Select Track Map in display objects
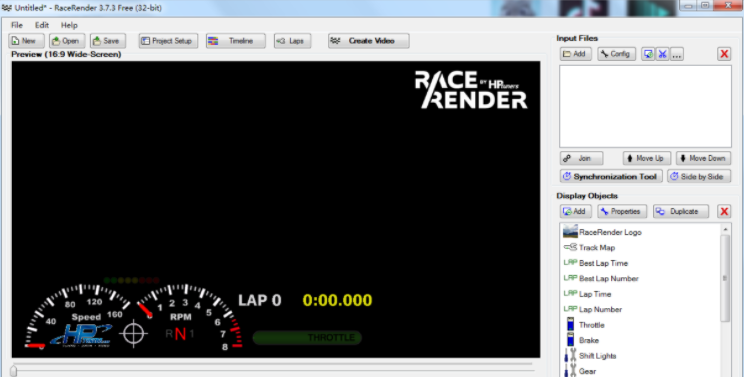This screenshot has height=377, width=744. pyautogui.click(x=597, y=248)
